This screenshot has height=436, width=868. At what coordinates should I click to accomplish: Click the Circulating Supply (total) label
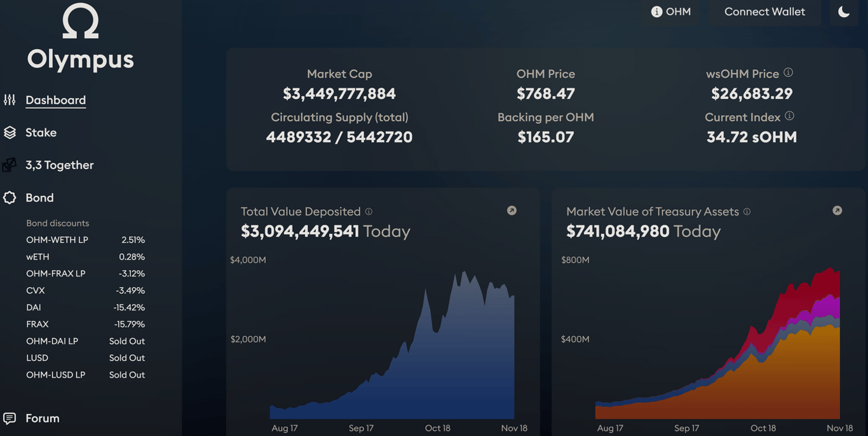(x=339, y=117)
